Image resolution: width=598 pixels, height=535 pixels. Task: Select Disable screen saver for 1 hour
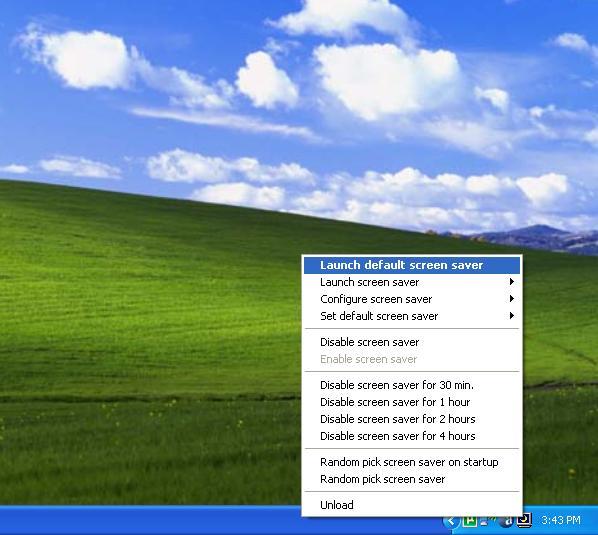tap(412, 402)
